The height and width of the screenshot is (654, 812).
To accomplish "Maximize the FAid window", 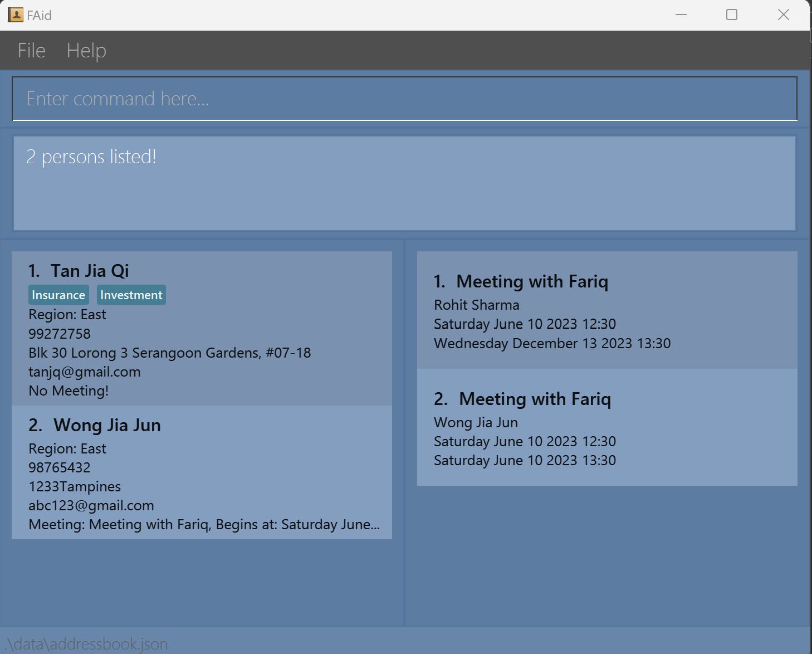I will (732, 15).
